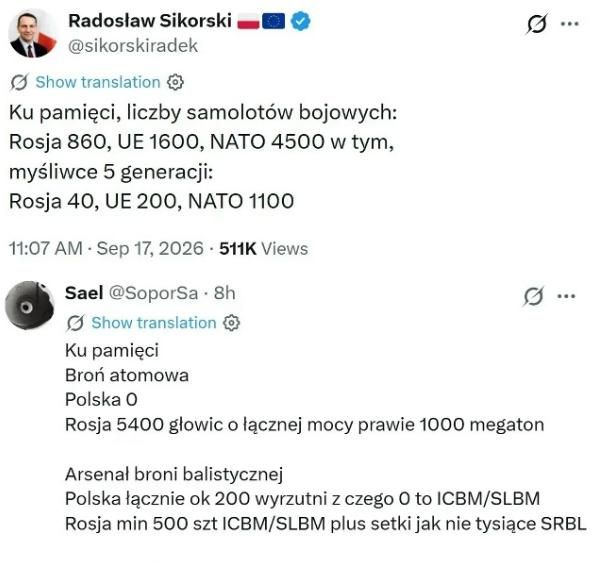
Task: Click the 11:07 AM Sep 17, 2026 timestamp
Action: point(106,249)
